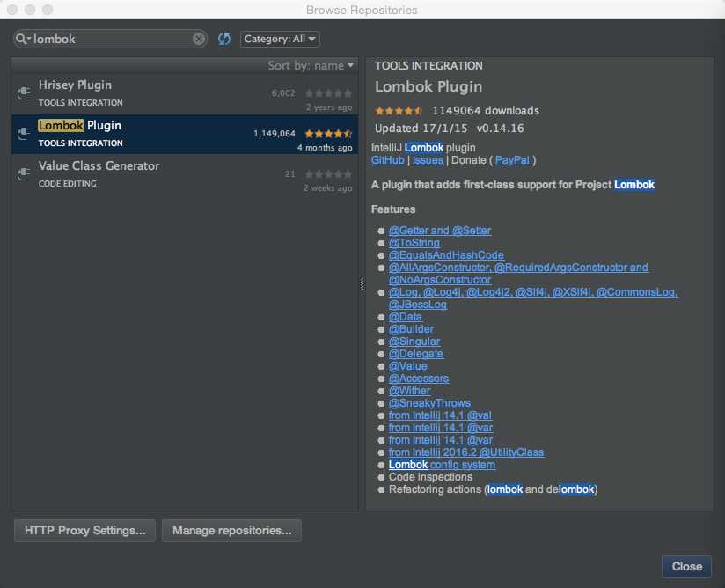Select Lombok Plugin in the list
This screenshot has height=588, width=725.
click(185, 134)
